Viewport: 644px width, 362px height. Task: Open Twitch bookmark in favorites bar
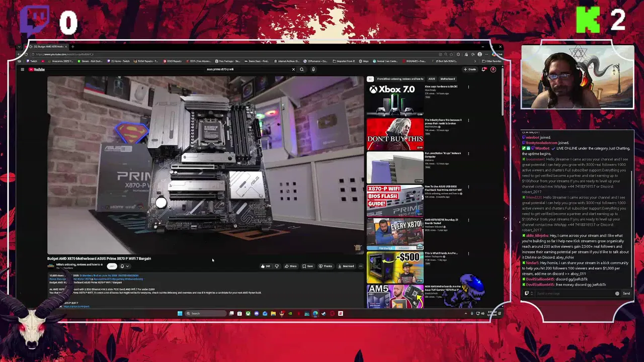point(31,61)
